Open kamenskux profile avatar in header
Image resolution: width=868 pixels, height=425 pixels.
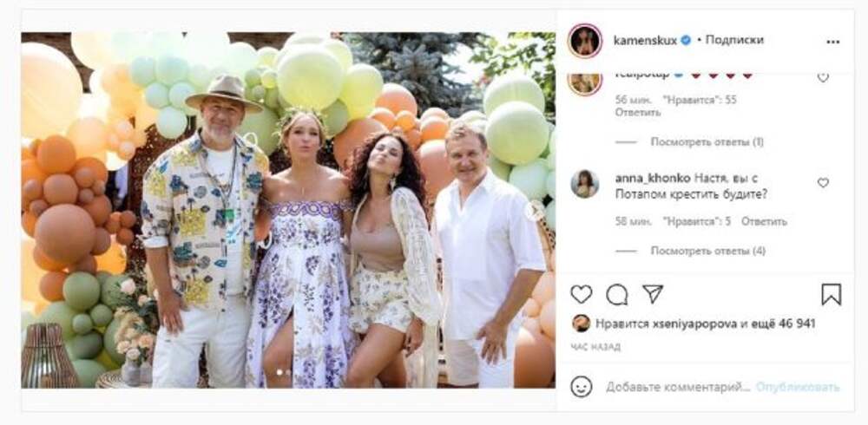pyautogui.click(x=584, y=41)
